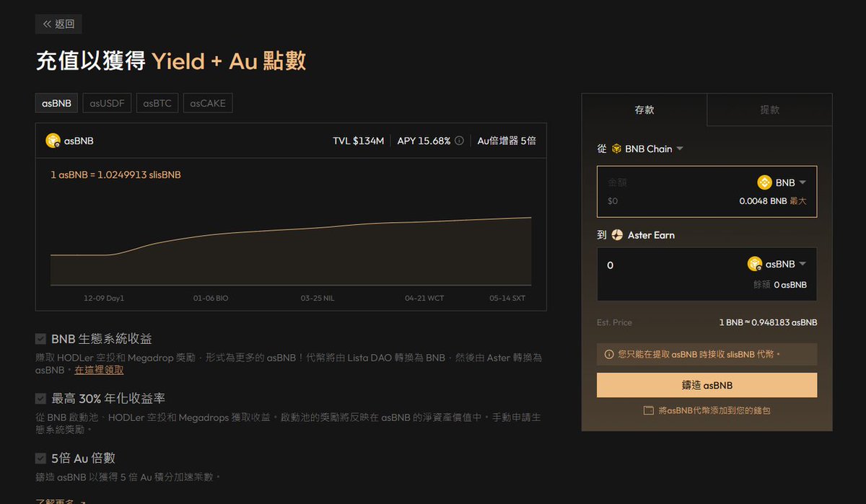Switch to the asCAKE tab
This screenshot has height=504, width=866.
[x=208, y=103]
